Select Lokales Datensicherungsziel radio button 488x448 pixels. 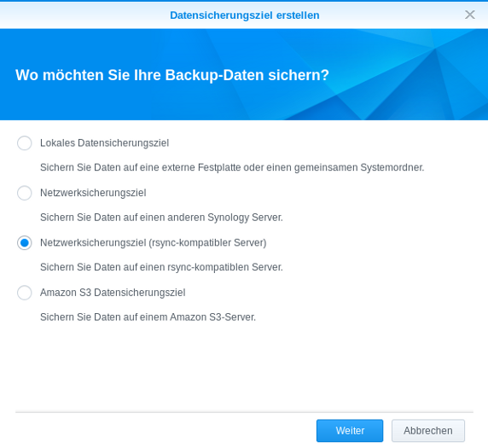[24, 143]
